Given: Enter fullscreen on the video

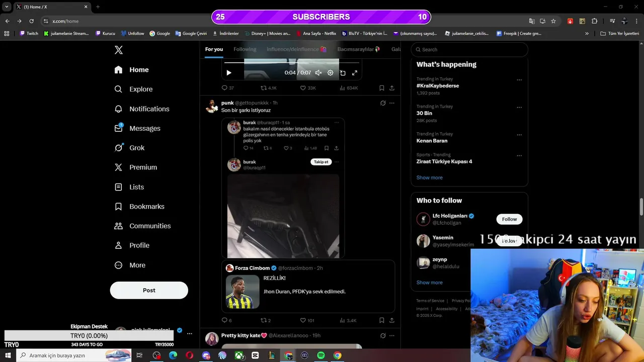Looking at the screenshot, I should tap(355, 73).
